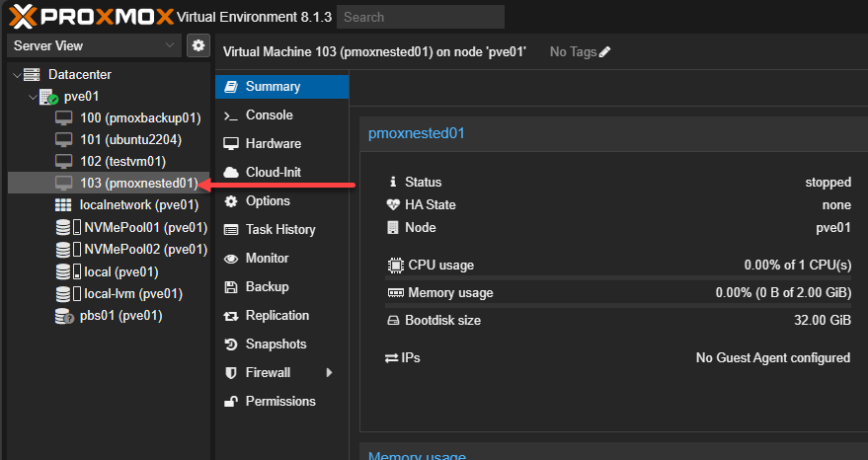Viewport: 868px width, 460px height.
Task: Collapse the Datacenter tree node
Action: [16, 75]
